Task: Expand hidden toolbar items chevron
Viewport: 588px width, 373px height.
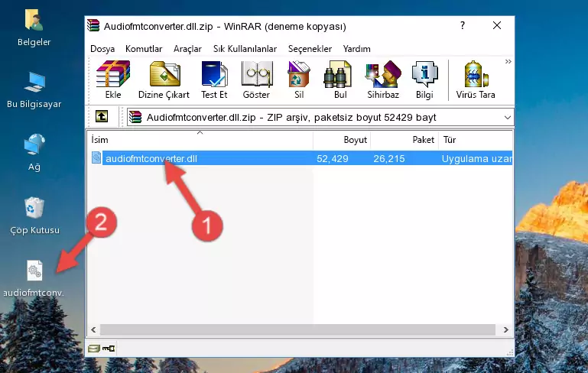Action: [x=508, y=62]
